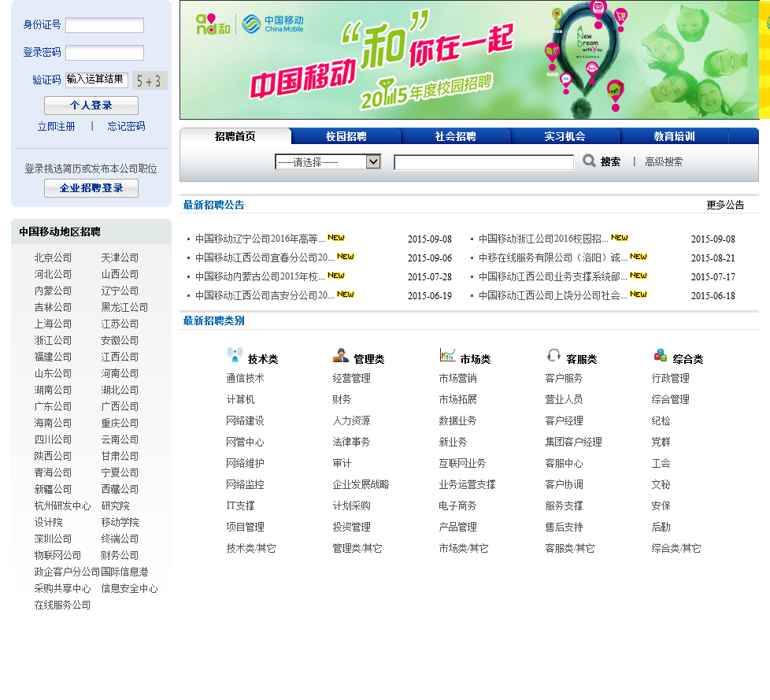Click the captcha image 5+3

pyautogui.click(x=150, y=80)
